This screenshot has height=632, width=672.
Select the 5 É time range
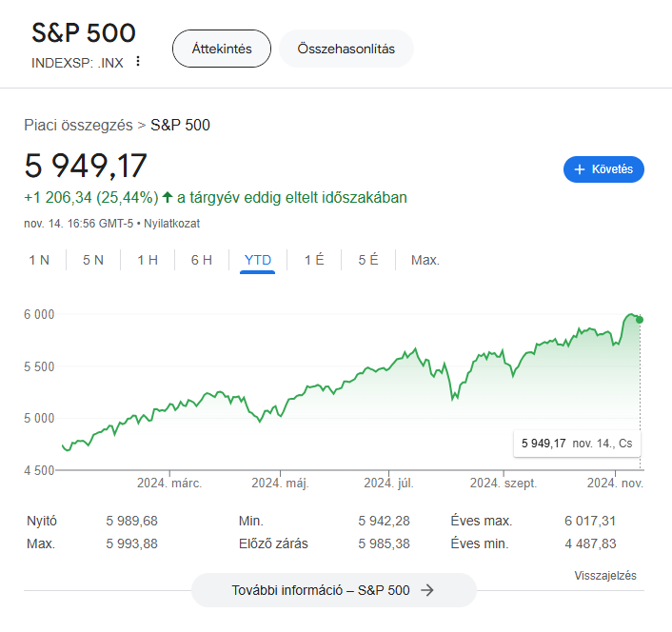pyautogui.click(x=368, y=260)
